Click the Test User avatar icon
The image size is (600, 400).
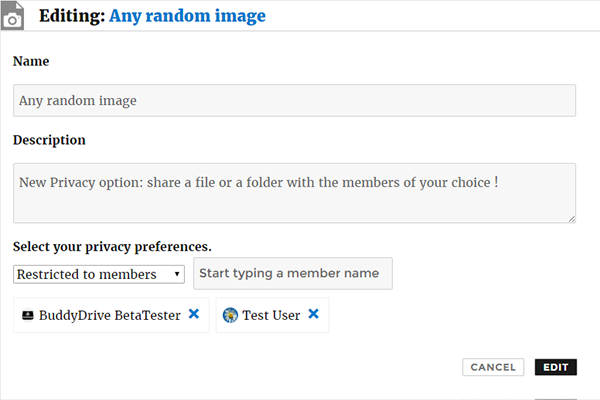click(x=230, y=315)
